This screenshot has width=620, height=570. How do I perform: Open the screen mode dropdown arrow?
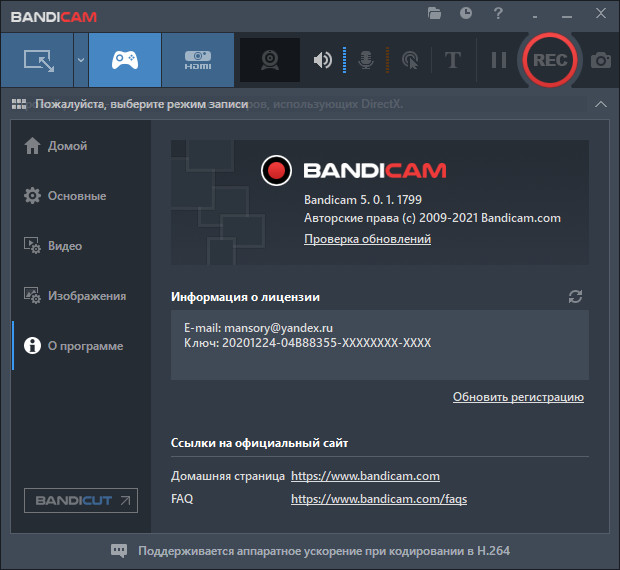pos(81,60)
